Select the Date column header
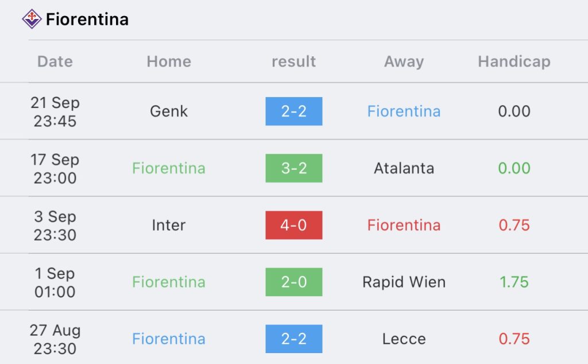588x364 pixels. click(55, 61)
